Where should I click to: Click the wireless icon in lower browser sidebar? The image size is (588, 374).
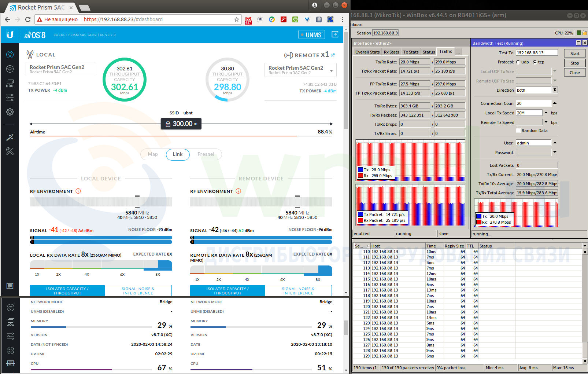tap(11, 307)
